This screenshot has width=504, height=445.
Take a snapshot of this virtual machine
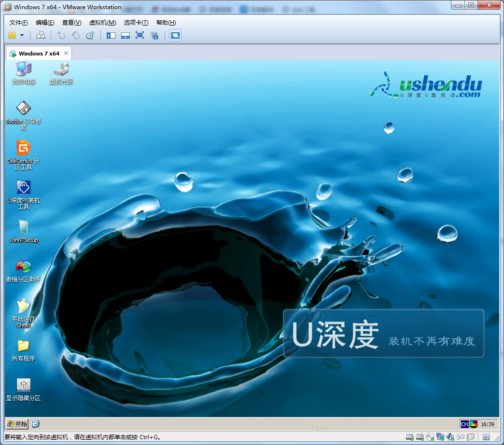tap(61, 35)
